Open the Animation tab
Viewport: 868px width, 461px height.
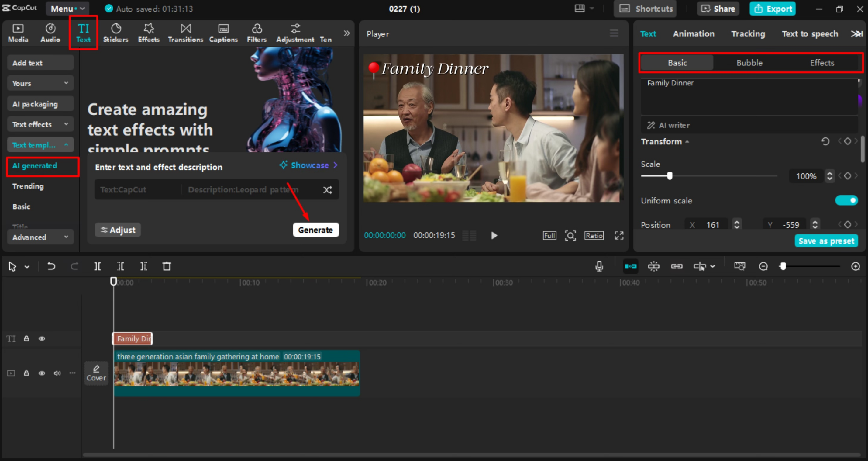(694, 34)
